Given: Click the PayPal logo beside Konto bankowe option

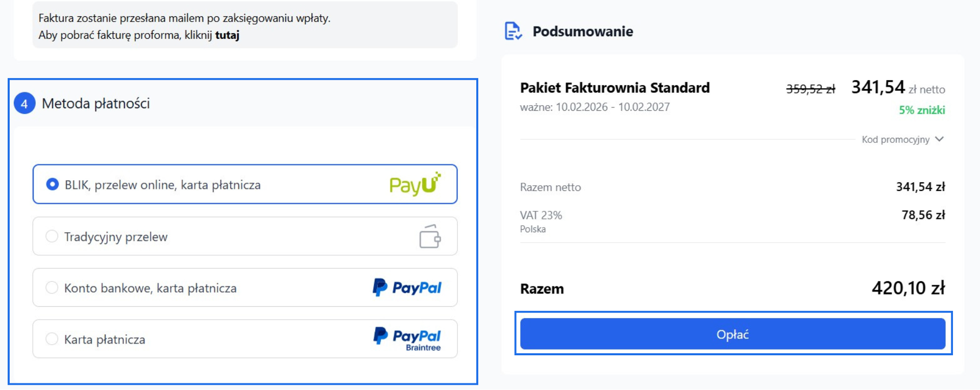Looking at the screenshot, I should tap(407, 287).
